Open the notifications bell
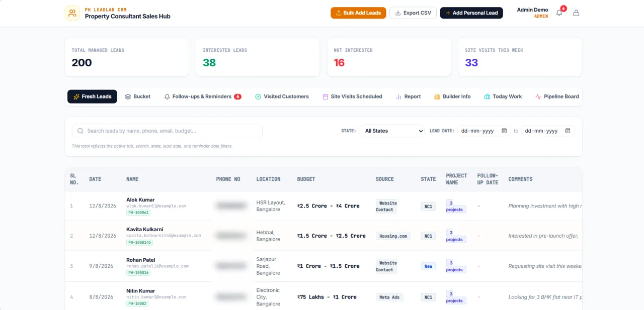This screenshot has height=310, width=644. point(559,13)
